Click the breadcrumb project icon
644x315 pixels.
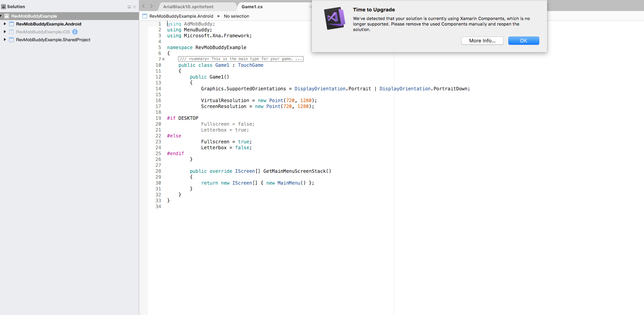(x=145, y=16)
